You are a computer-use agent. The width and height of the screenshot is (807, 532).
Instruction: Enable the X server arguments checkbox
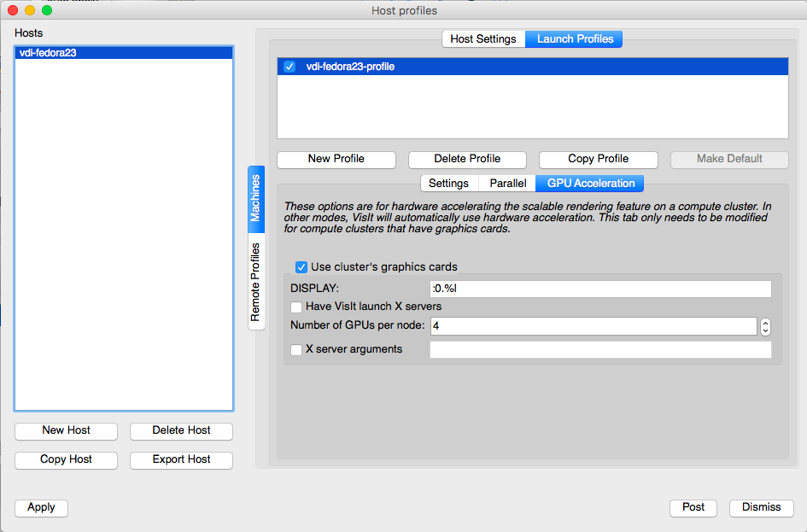point(296,349)
